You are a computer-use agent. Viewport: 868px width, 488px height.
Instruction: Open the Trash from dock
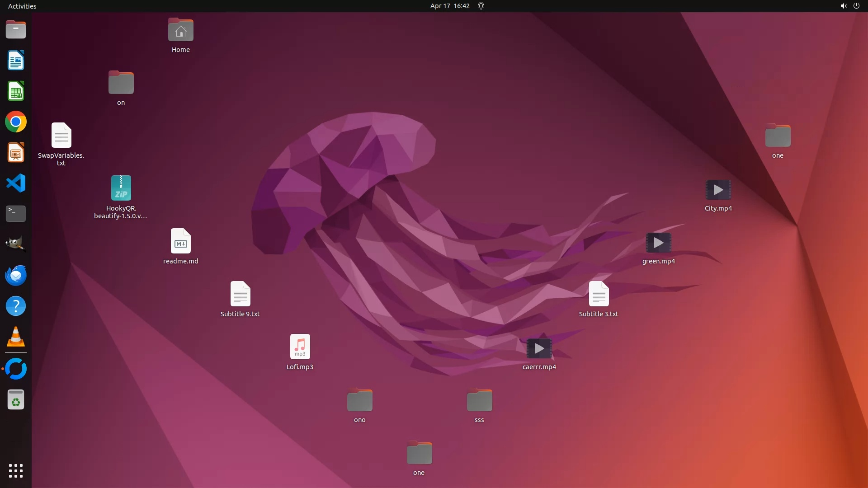point(16,400)
